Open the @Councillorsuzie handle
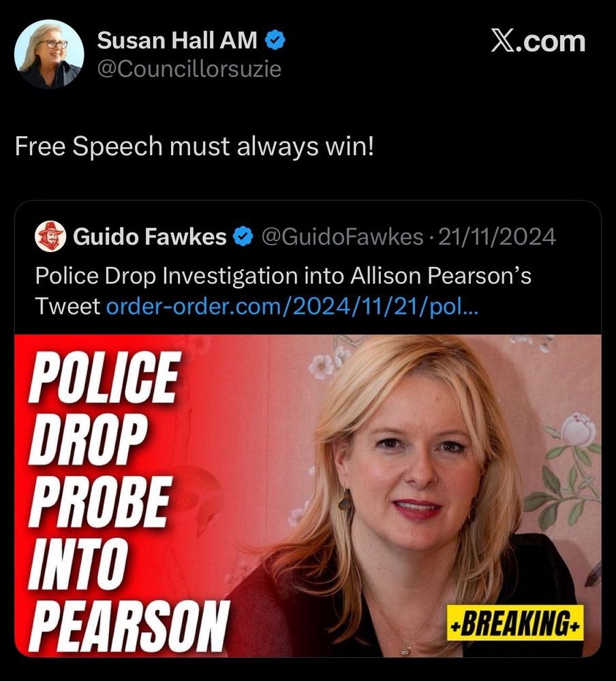 (189, 69)
